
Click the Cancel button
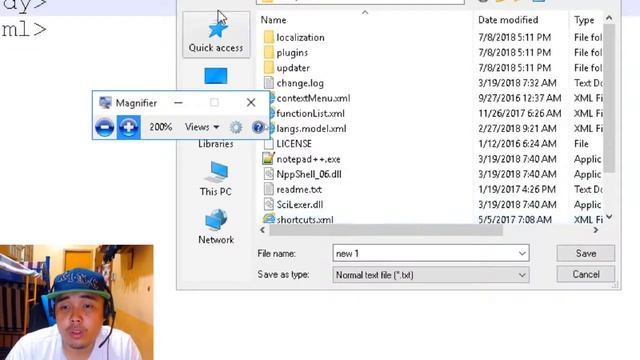pyautogui.click(x=586, y=274)
